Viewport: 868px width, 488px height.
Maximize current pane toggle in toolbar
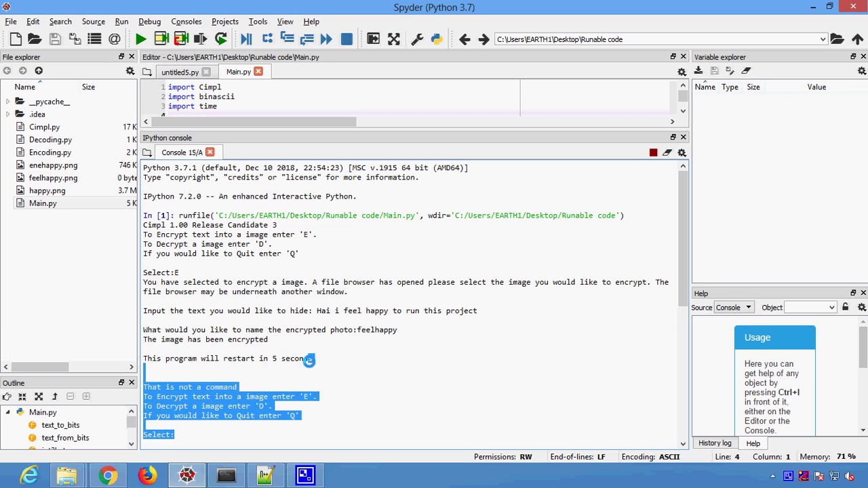pyautogui.click(x=373, y=39)
